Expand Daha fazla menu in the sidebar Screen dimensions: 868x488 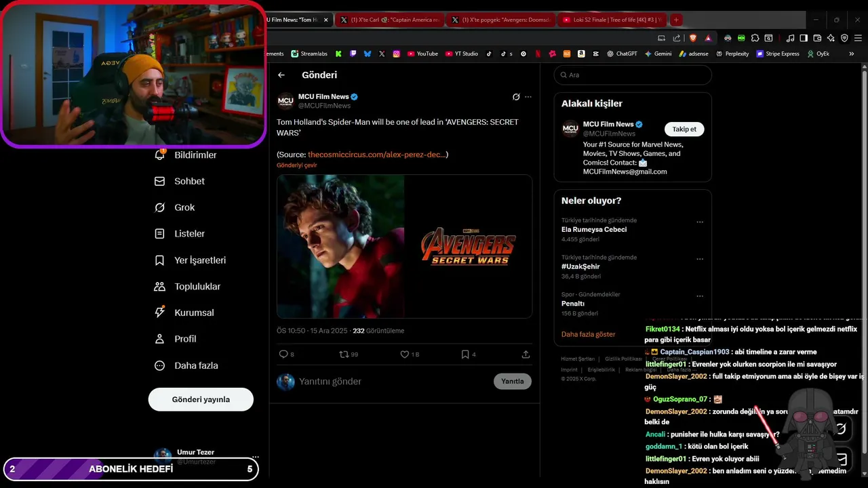click(186, 365)
